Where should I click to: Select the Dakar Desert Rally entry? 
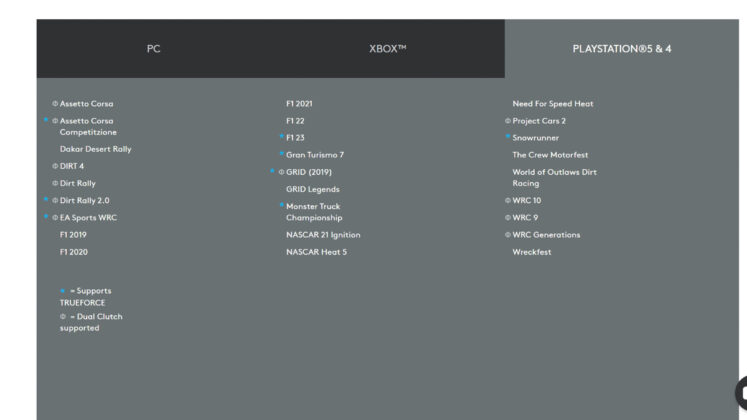pyautogui.click(x=95, y=149)
